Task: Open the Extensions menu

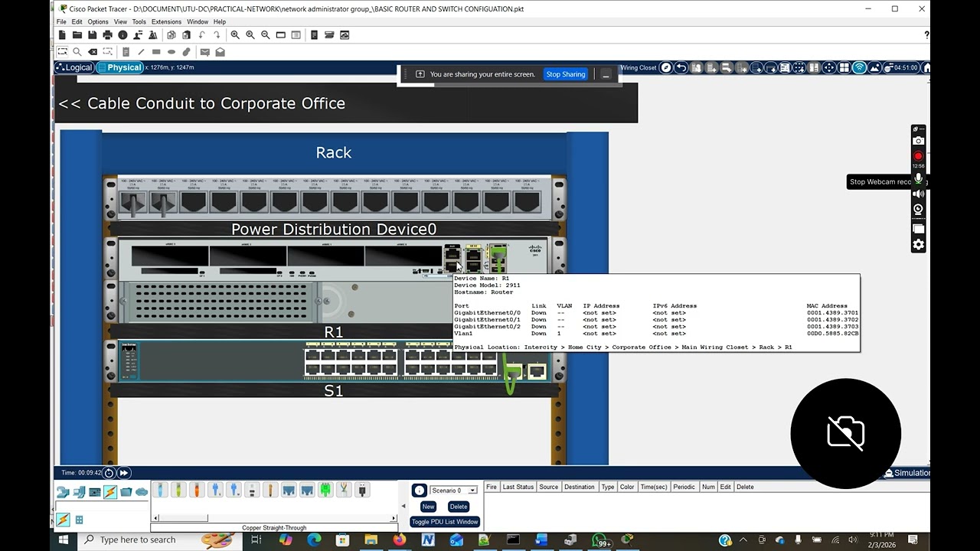Action: pyautogui.click(x=166, y=21)
